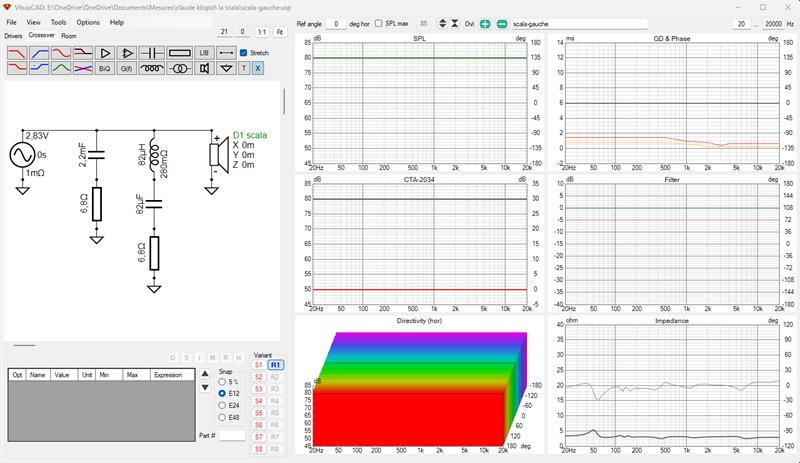Click the green add overlay button
Viewport: 800px width, 463px height.
pos(485,24)
